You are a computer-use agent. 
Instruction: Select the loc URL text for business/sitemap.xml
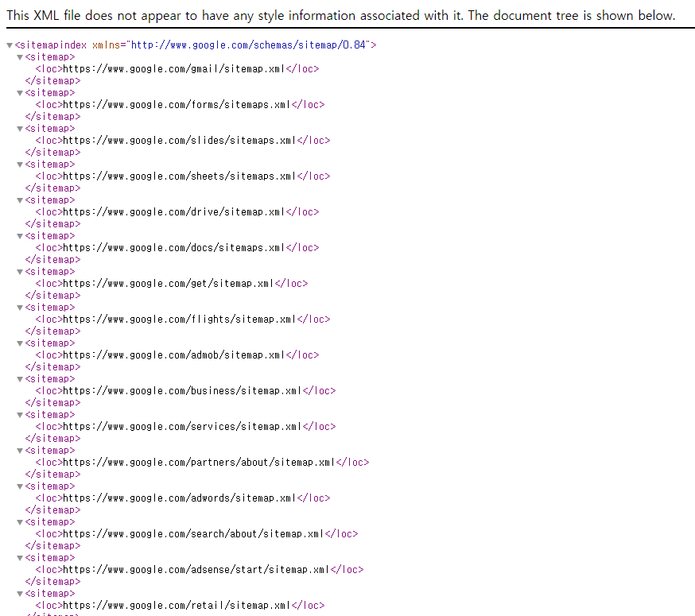182,391
